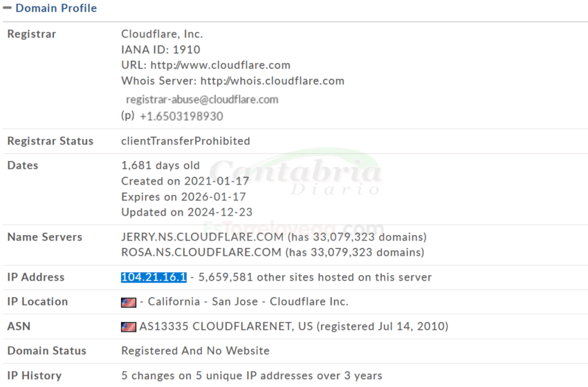Screen dimensions: 588x387
Task: Click the 5 changes on 5 unique IP addresses text
Action: point(252,376)
